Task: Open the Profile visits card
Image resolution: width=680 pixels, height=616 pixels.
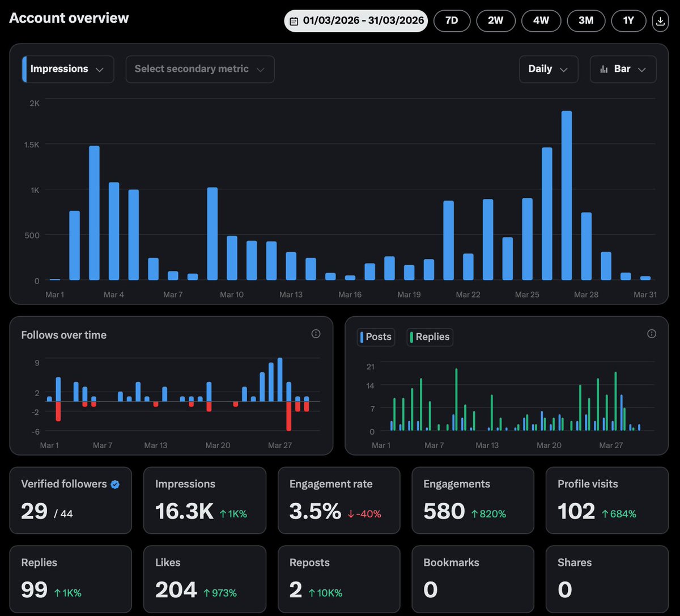Action: [x=607, y=500]
